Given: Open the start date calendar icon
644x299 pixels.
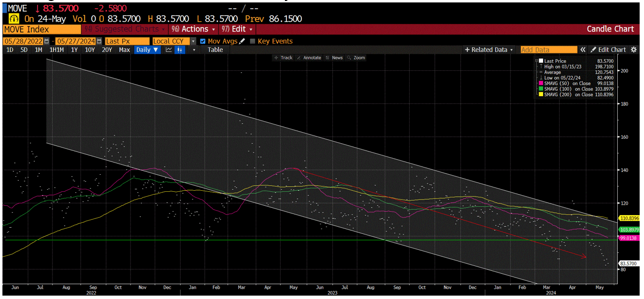Looking at the screenshot, I should (46, 41).
